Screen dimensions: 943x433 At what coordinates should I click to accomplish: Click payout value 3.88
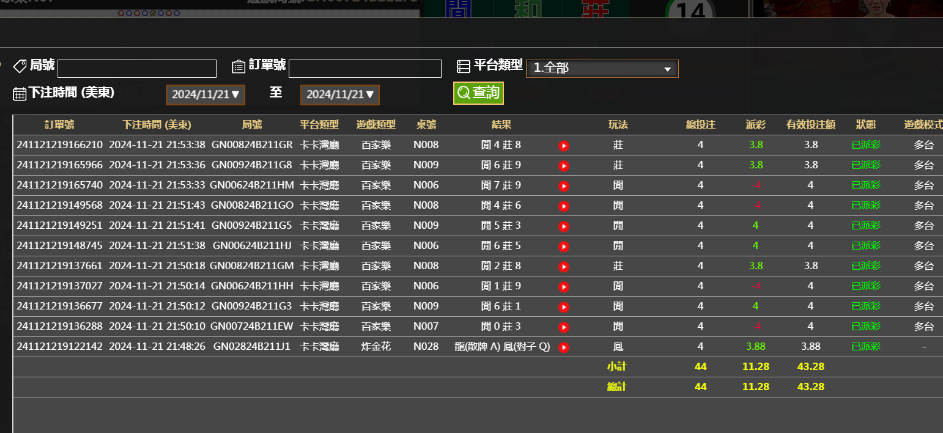(756, 346)
